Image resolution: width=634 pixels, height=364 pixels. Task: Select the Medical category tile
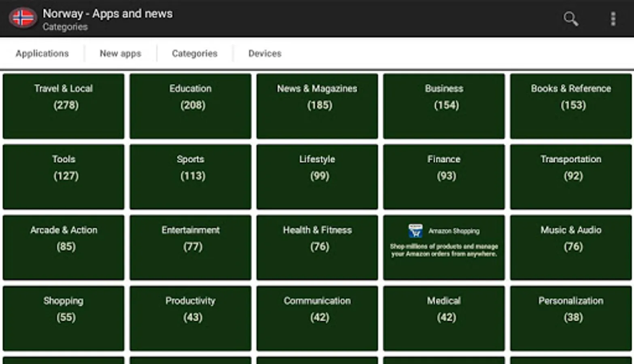444,318
